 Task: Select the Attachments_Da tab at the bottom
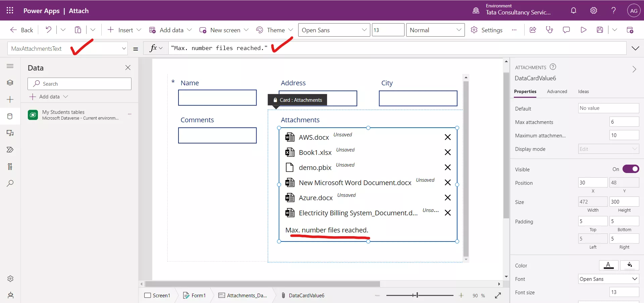(x=247, y=296)
